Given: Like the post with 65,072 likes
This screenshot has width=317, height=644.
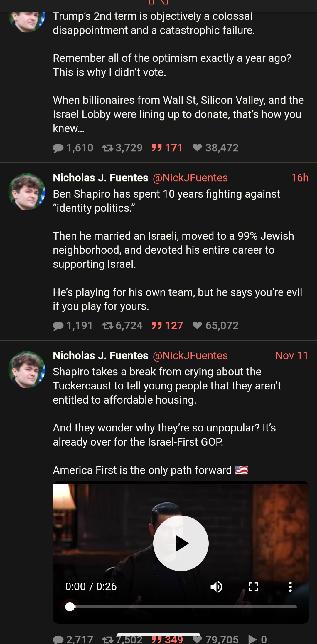Looking at the screenshot, I should coord(197,326).
